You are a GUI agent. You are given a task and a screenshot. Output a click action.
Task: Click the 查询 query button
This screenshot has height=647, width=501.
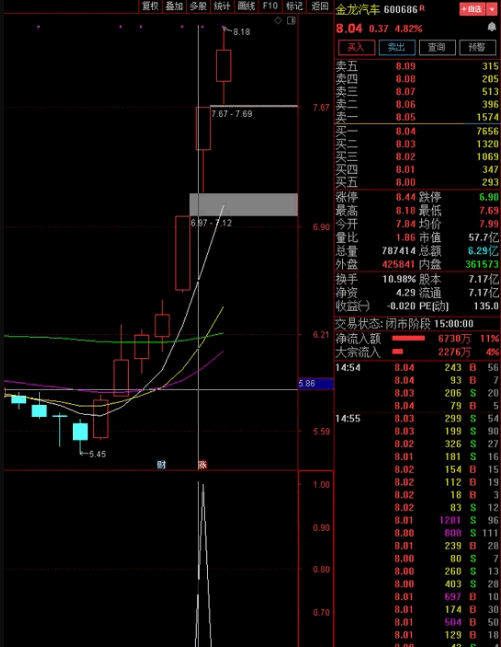click(437, 47)
